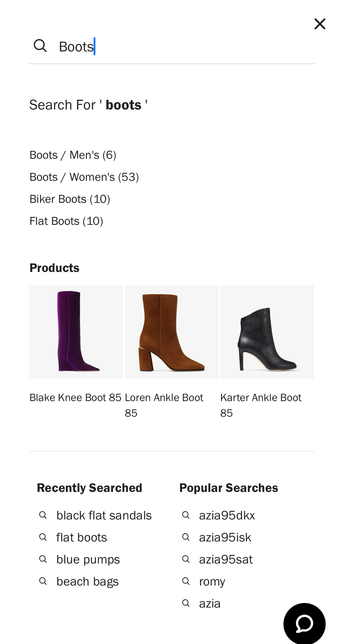
Task: Open the Loren Ankle Boot 85 product
Action: tap(171, 332)
